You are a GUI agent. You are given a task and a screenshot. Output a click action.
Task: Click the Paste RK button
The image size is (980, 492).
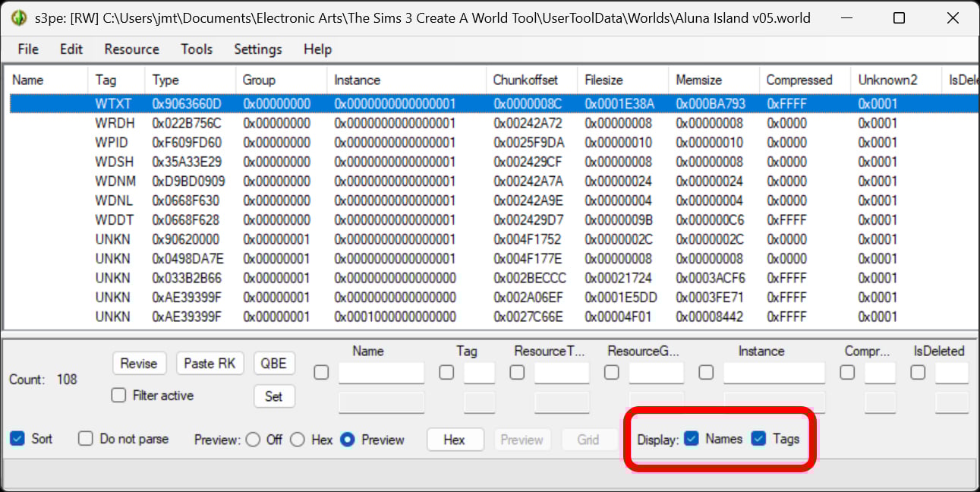(210, 364)
